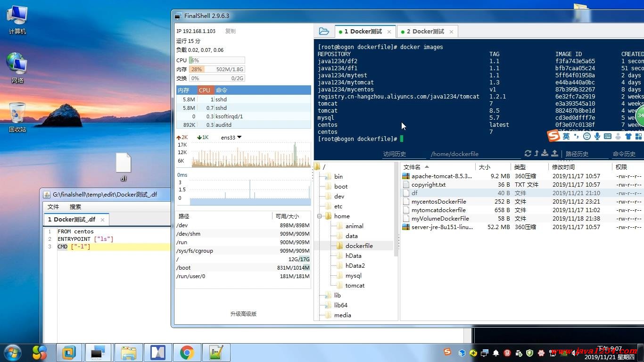The width and height of the screenshot is (644, 362).
Task: Close the '1 Docker测试' terminal tab
Action: [389, 32]
